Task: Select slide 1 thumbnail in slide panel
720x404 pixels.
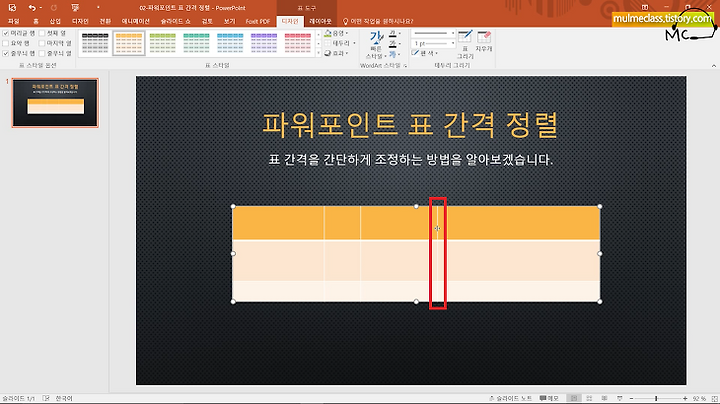Action: 55,102
